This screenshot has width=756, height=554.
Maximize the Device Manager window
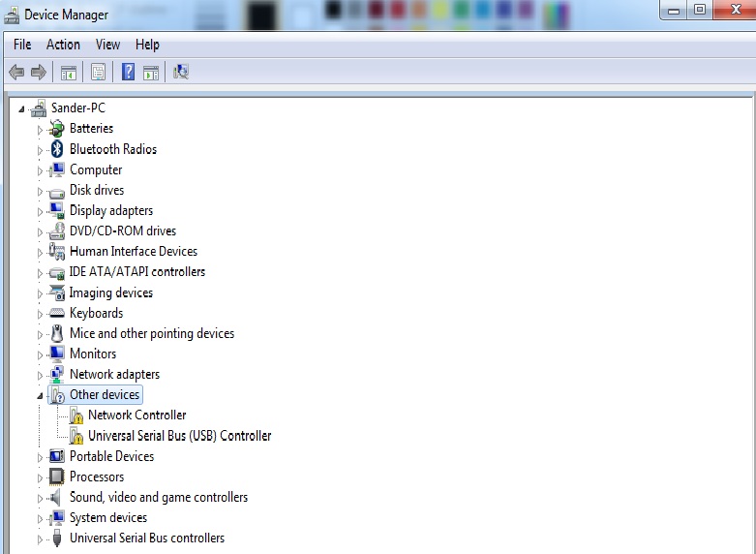tap(700, 10)
